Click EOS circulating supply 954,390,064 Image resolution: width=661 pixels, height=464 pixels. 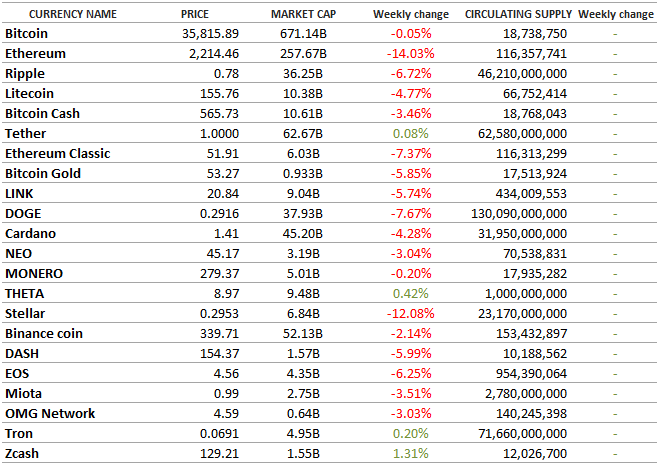coord(532,374)
